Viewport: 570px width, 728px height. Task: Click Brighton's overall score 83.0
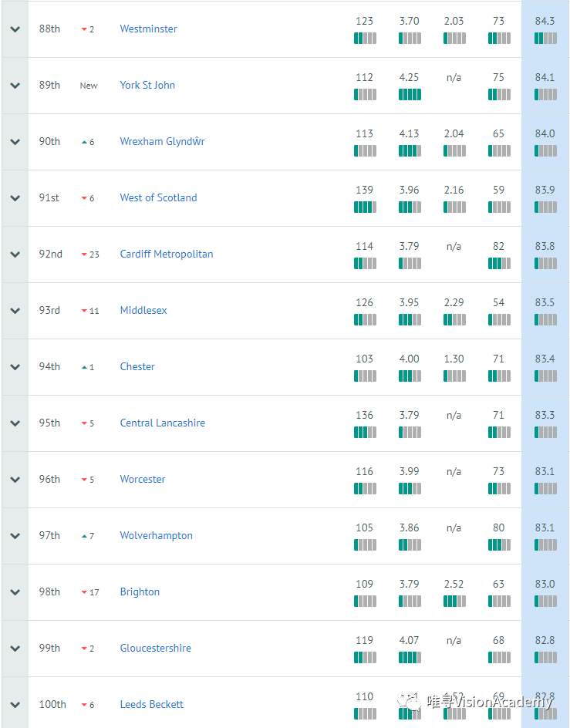pos(545,584)
